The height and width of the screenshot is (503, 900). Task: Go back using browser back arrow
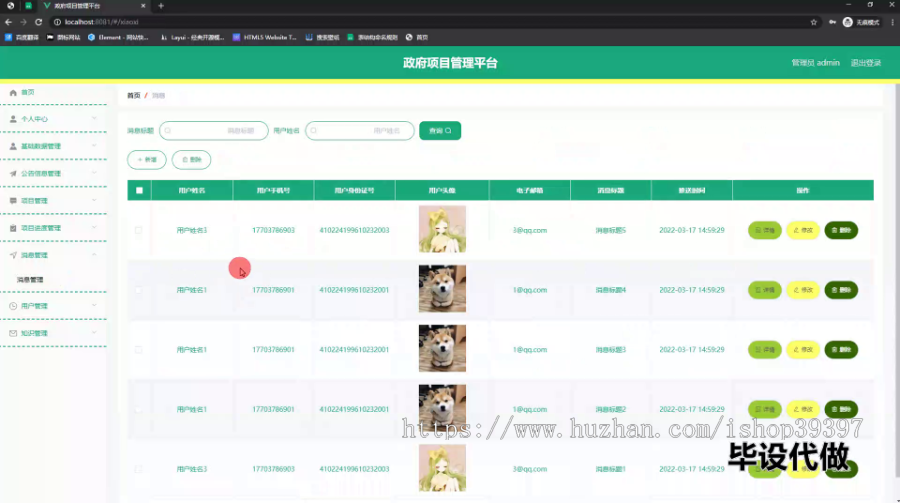(x=8, y=22)
